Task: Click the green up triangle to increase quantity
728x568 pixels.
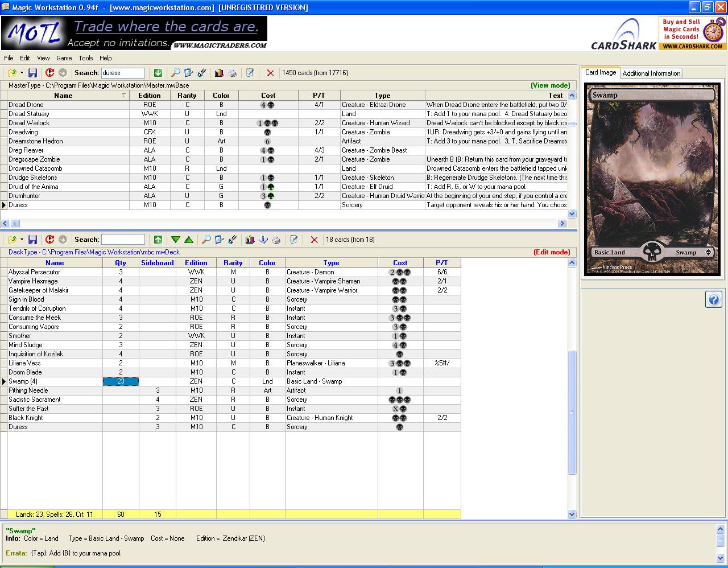Action: click(x=189, y=240)
